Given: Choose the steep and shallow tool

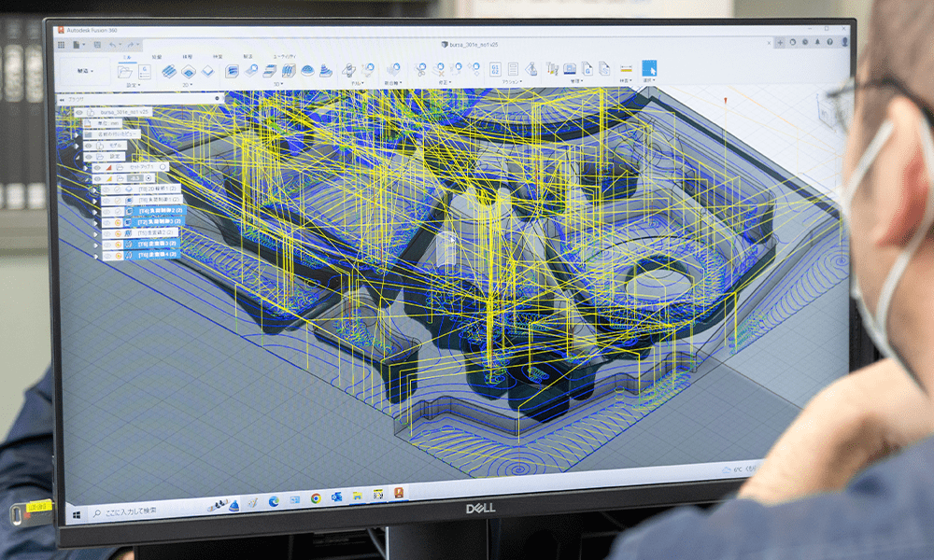Looking at the screenshot, I should [x=270, y=71].
